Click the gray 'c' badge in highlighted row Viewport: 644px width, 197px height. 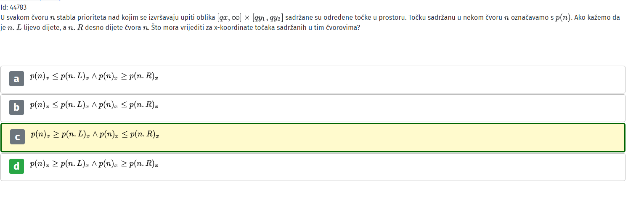point(17,137)
